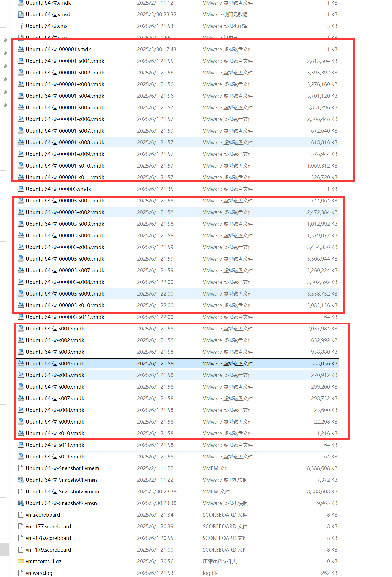Screen dimensions: 392x577
Task: Click the vm-178.scoreboard file icon
Action: coord(21,538)
